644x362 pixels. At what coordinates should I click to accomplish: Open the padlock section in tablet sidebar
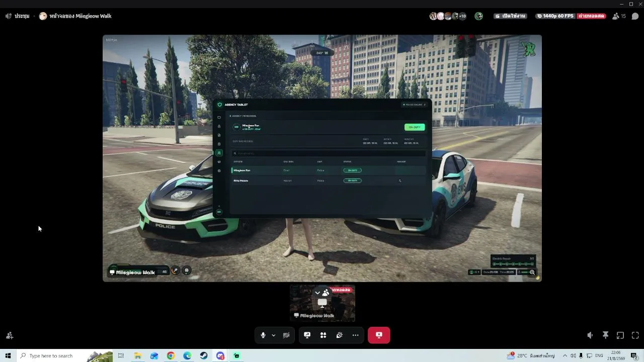(x=219, y=126)
